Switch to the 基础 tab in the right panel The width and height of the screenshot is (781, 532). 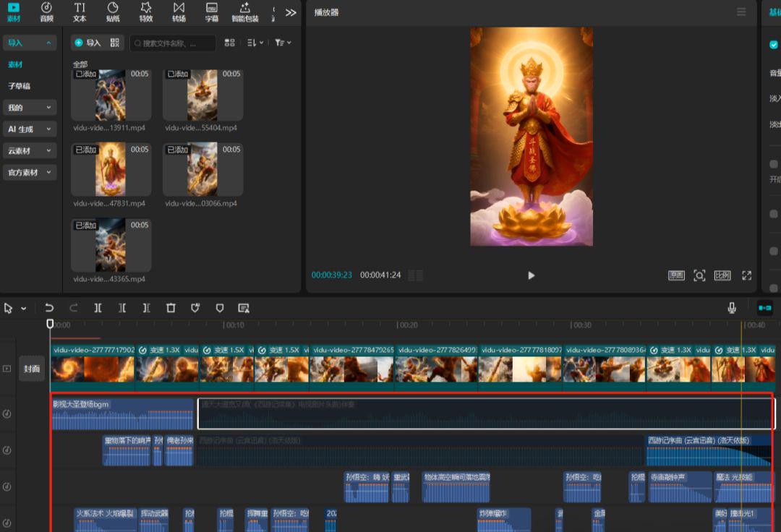click(x=774, y=12)
